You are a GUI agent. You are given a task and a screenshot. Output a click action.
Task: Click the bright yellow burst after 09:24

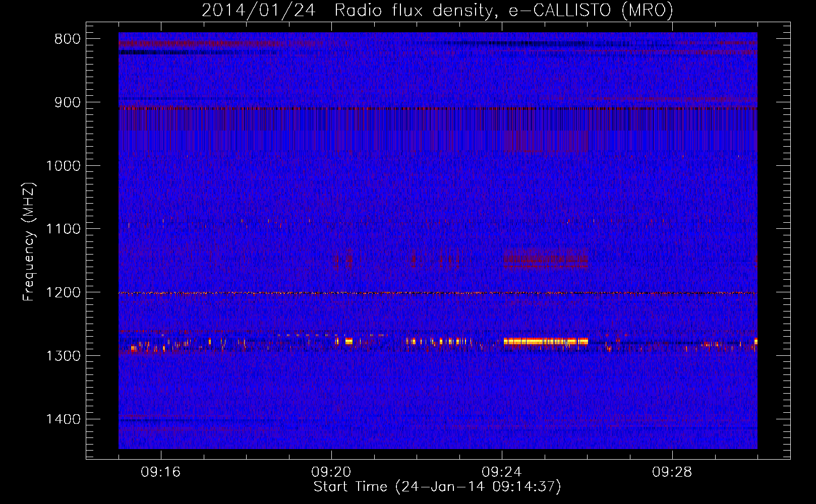pos(546,341)
